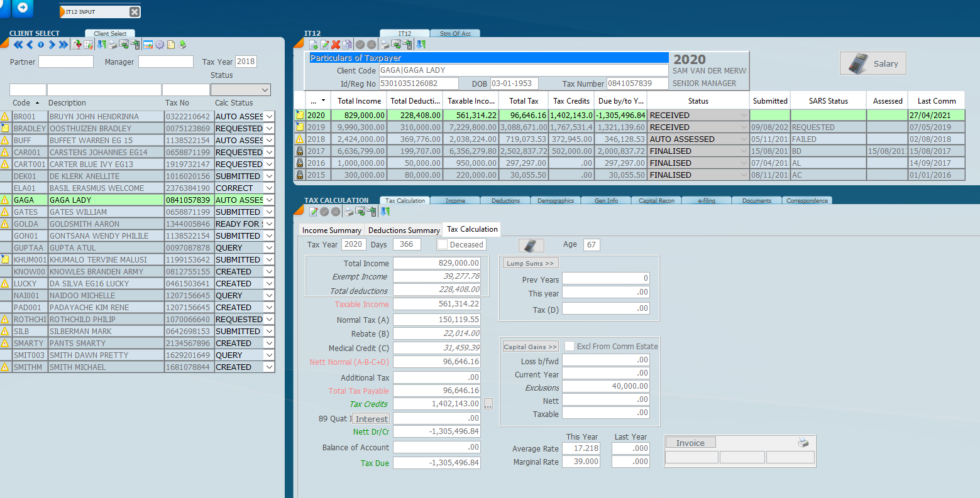
Task: Go to first client record arrow
Action: click(18, 45)
